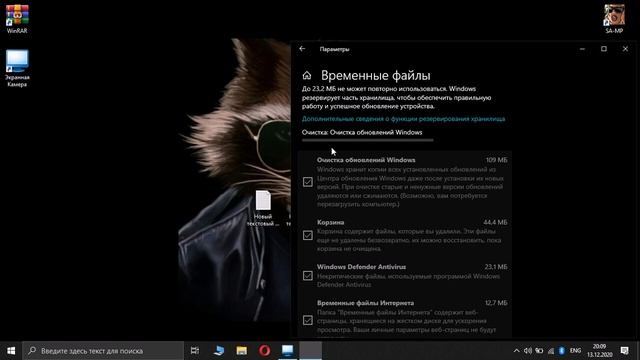Open the Windows Start menu
640x360 pixels.
[11, 351]
